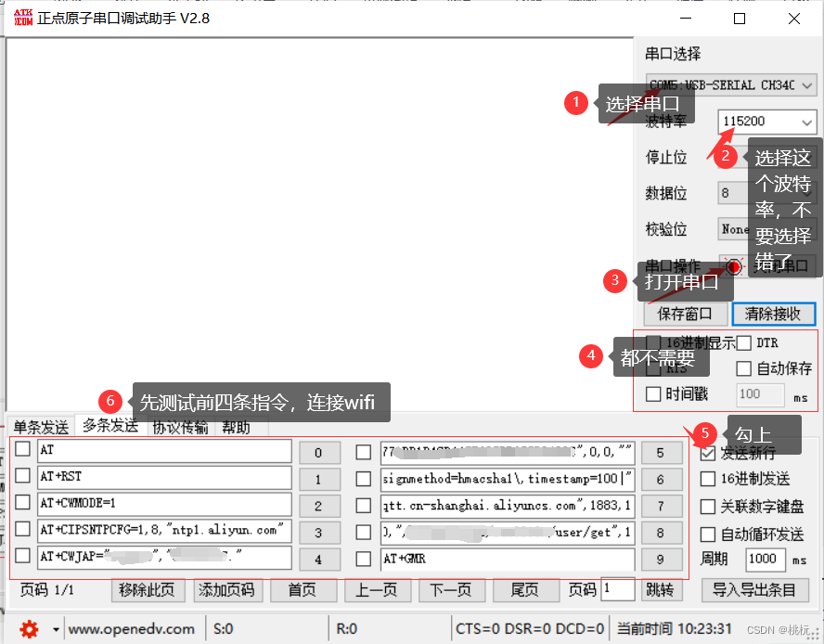Click the 页码 1/1 label
The image size is (824, 644).
click(47, 590)
